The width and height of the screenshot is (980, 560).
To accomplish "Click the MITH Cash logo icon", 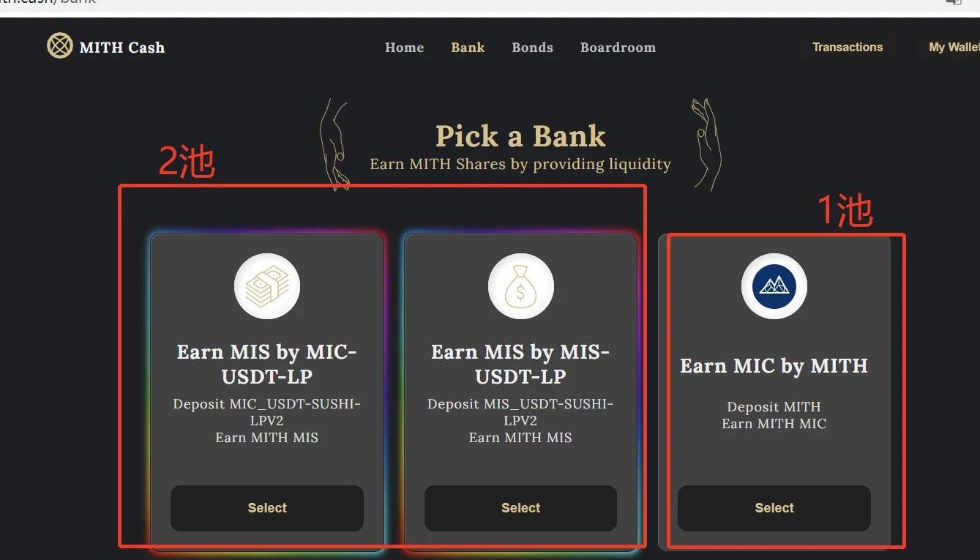I will pos(59,46).
